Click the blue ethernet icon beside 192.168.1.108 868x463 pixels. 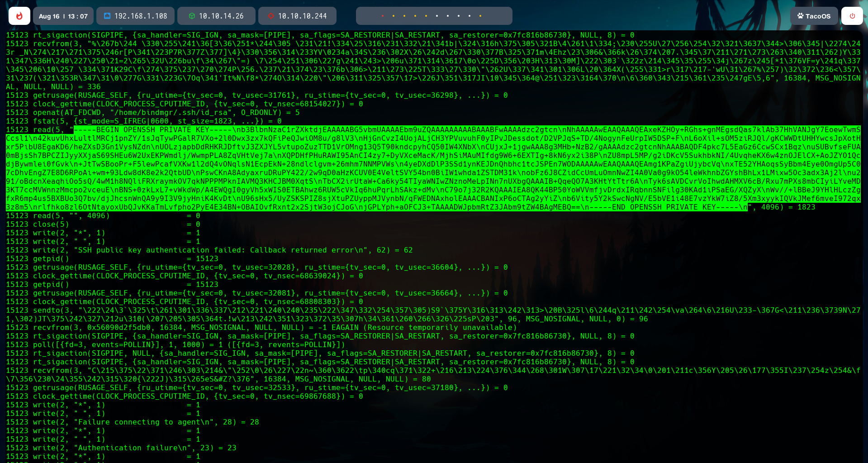click(x=107, y=16)
